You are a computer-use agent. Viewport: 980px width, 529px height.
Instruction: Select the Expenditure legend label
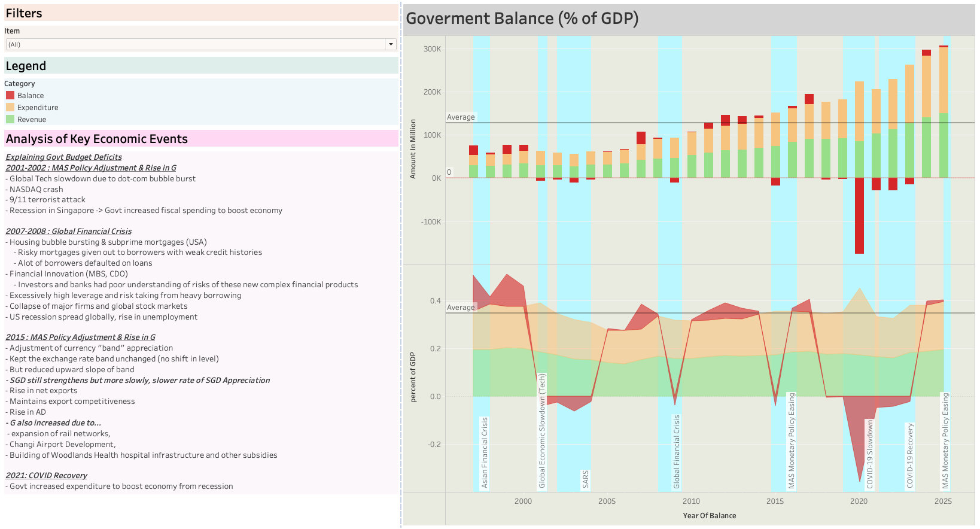point(38,108)
